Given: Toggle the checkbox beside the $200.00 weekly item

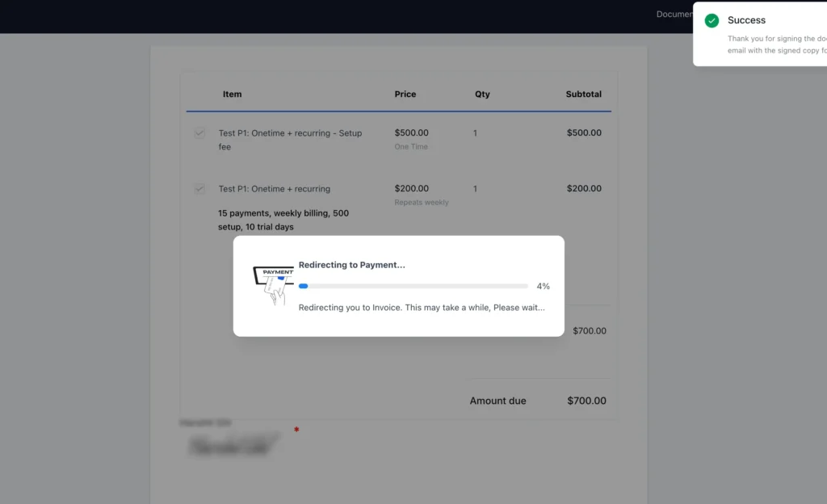Looking at the screenshot, I should tap(199, 188).
